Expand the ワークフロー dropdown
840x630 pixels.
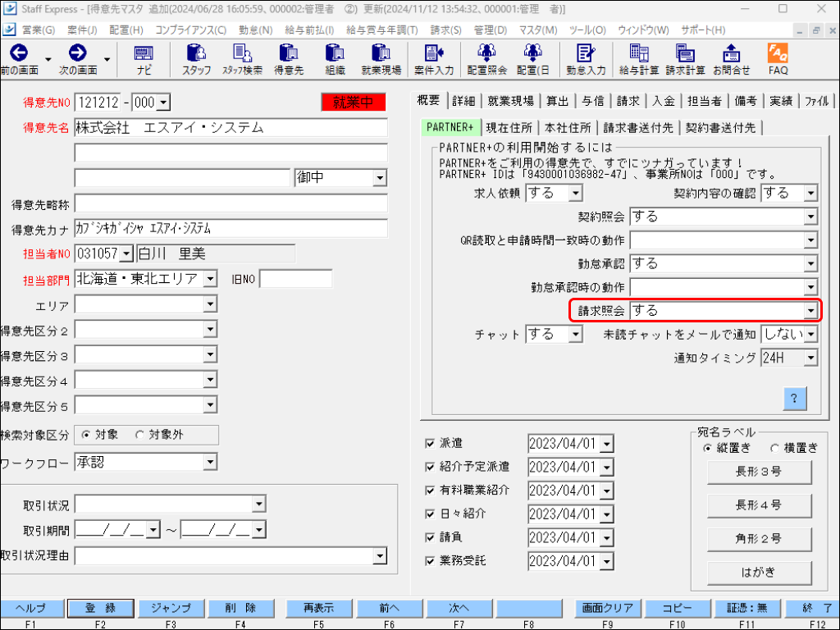tap(210, 462)
